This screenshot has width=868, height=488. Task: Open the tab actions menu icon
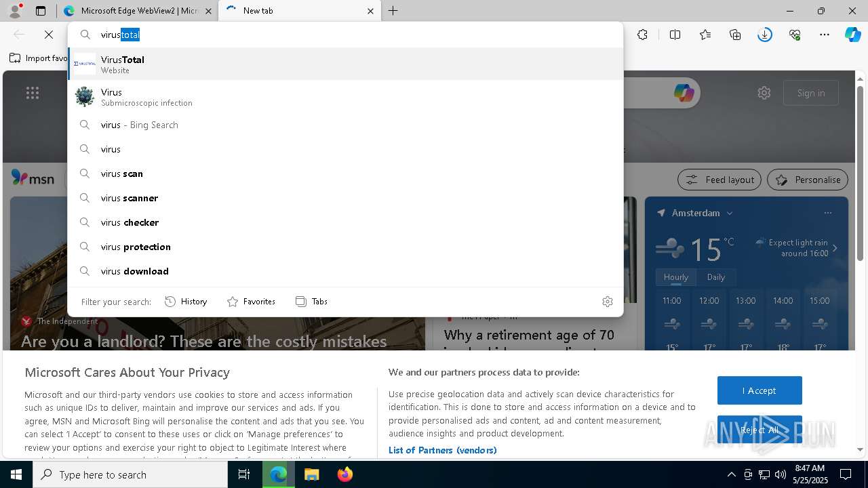pos(41,11)
